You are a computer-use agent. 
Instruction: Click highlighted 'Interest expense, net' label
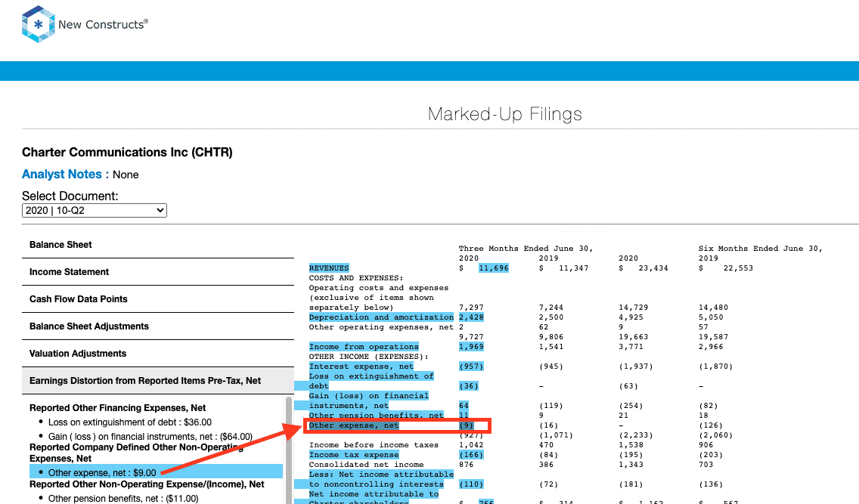361,366
